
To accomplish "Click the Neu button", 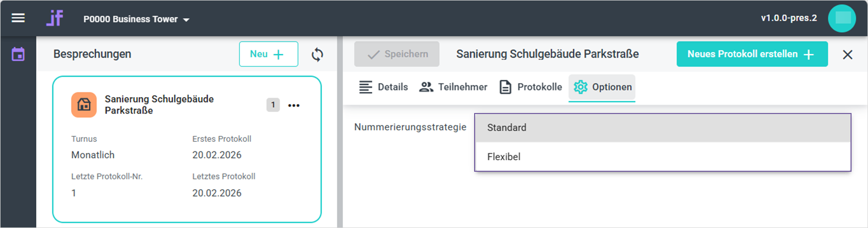I will pyautogui.click(x=268, y=54).
